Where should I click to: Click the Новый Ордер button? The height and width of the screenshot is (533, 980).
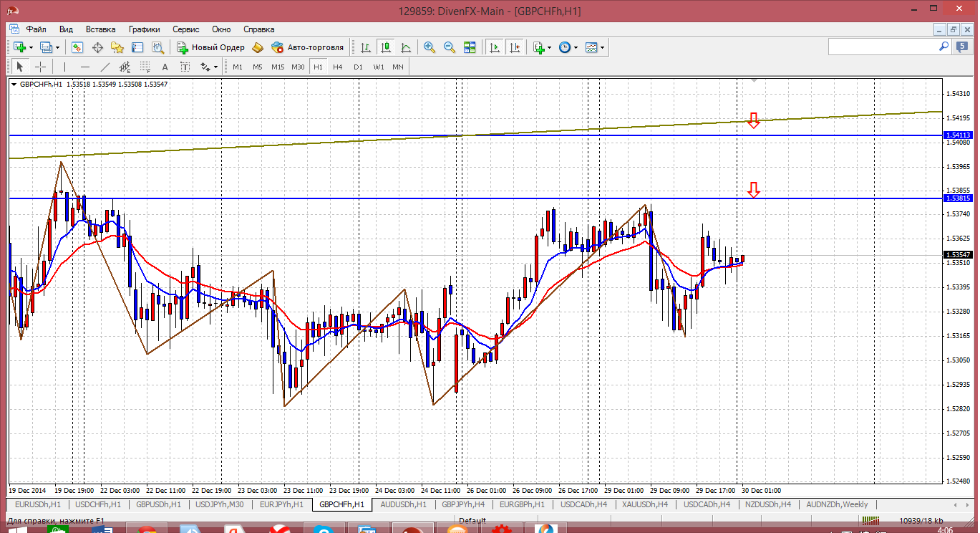[211, 47]
